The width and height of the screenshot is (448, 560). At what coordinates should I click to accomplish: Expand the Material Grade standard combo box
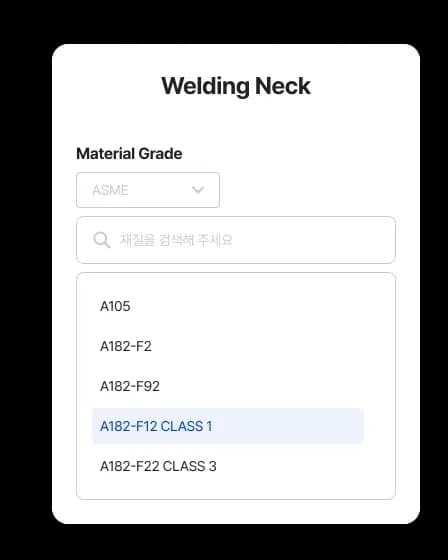148,190
